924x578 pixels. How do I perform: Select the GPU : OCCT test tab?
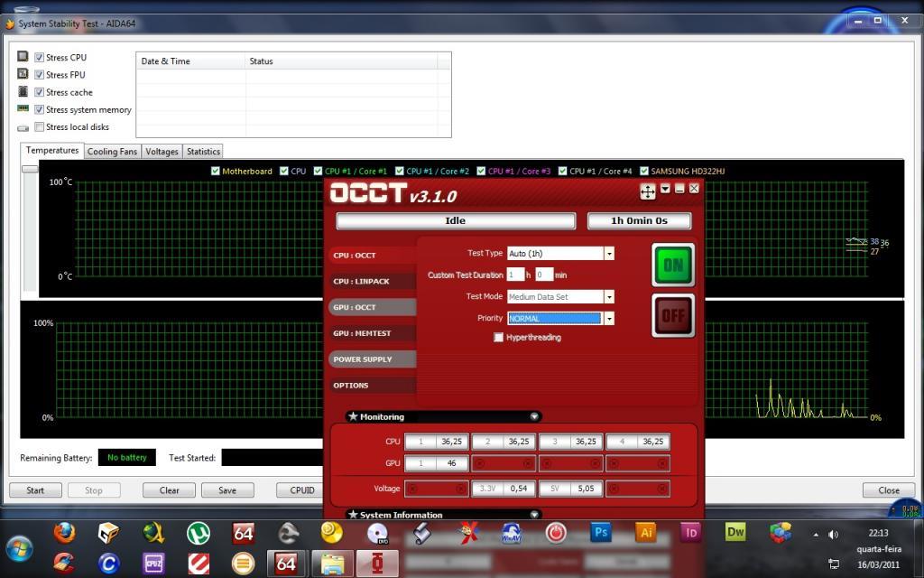[x=373, y=307]
